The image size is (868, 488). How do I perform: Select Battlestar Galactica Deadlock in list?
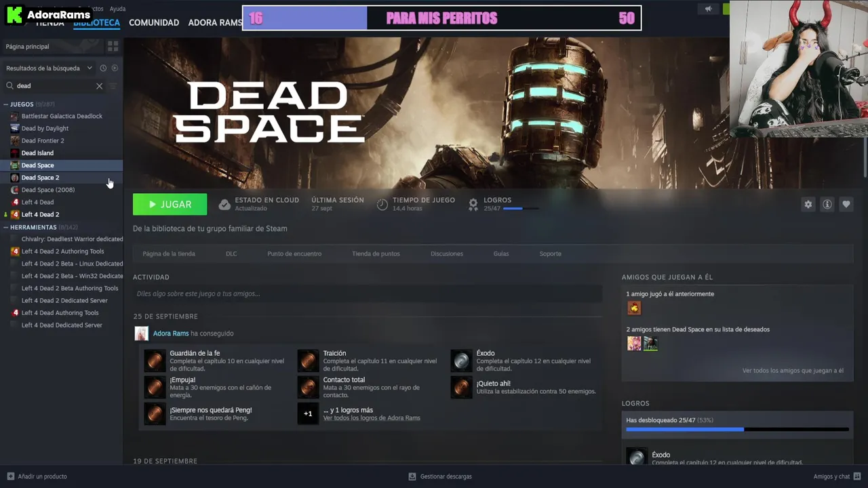tap(62, 116)
